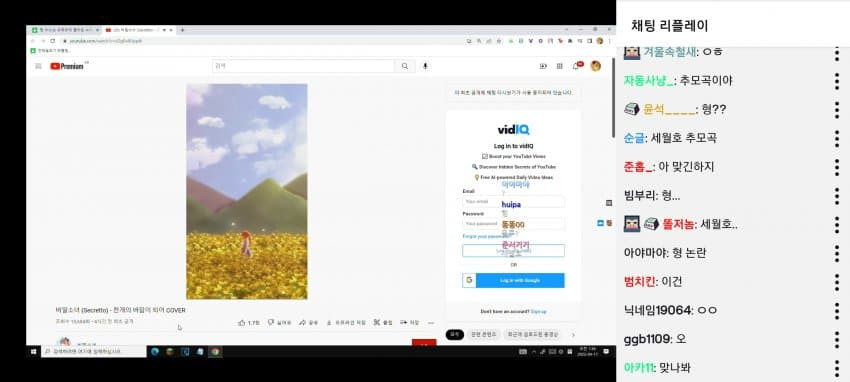Open options for 윤석 chat message
The image size is (850, 382).
click(x=836, y=109)
